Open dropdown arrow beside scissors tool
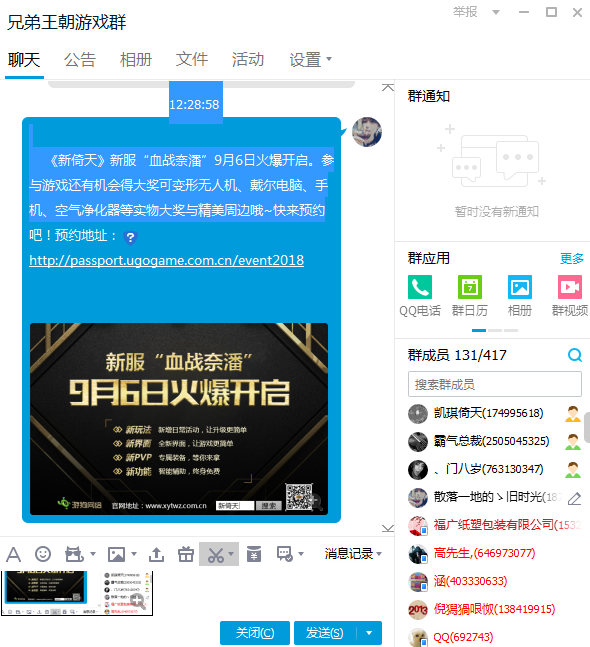 pos(231,554)
